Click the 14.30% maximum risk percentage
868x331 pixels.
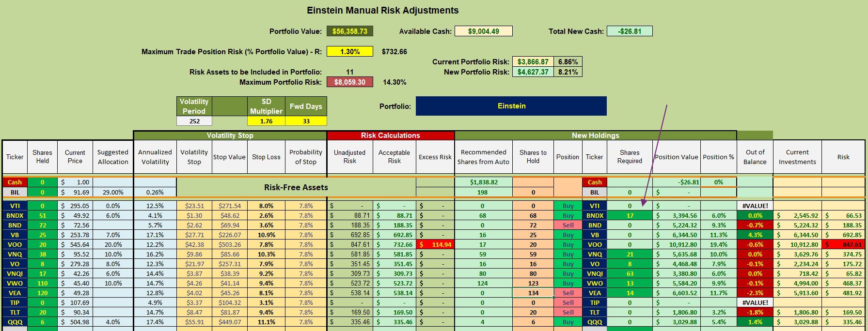point(395,82)
